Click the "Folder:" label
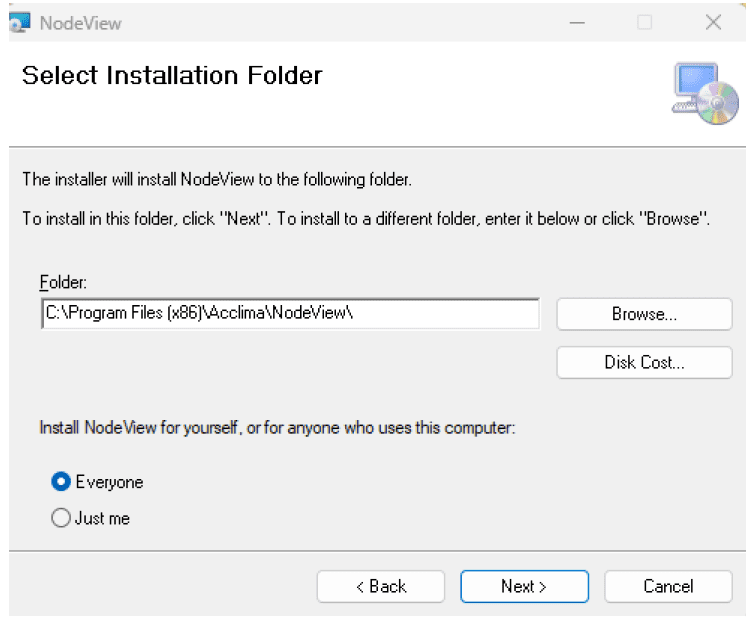754x621 pixels. pyautogui.click(x=64, y=285)
